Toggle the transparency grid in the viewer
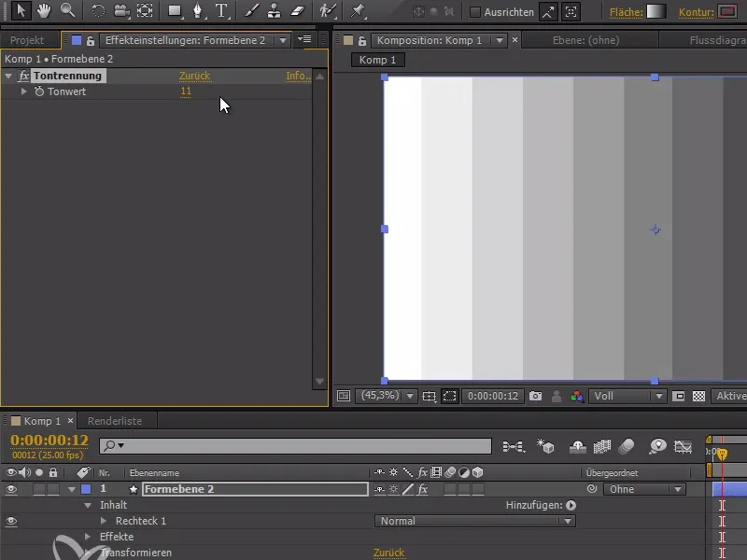The width and height of the screenshot is (747, 560). click(698, 396)
